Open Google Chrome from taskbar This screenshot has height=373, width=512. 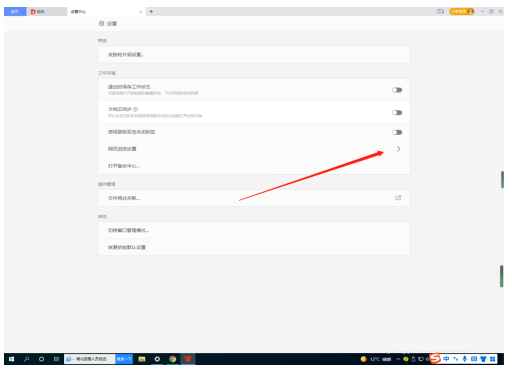click(172, 359)
